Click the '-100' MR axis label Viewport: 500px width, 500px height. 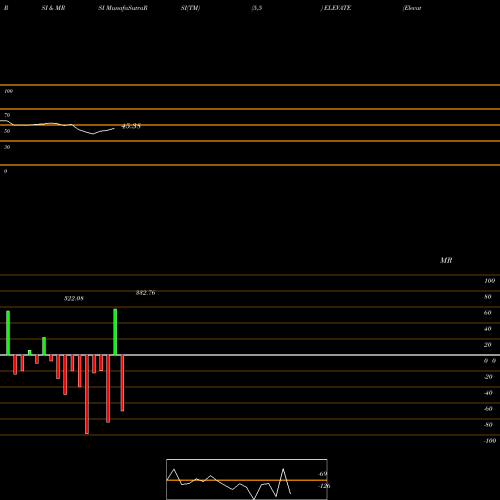tap(490, 441)
